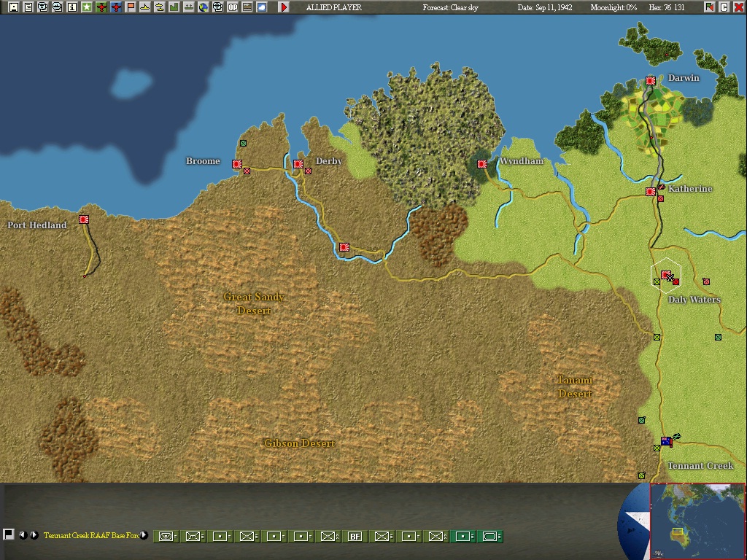Go to previous unit with left arrow

[23, 534]
